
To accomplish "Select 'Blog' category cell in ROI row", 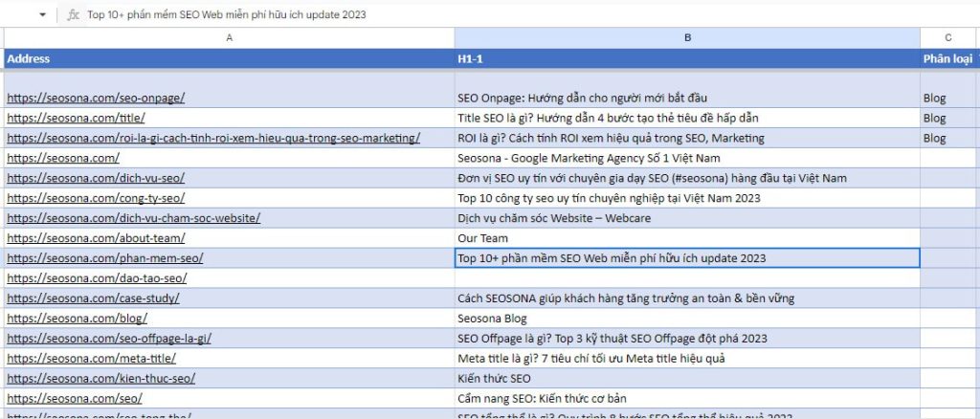I will tap(947, 138).
